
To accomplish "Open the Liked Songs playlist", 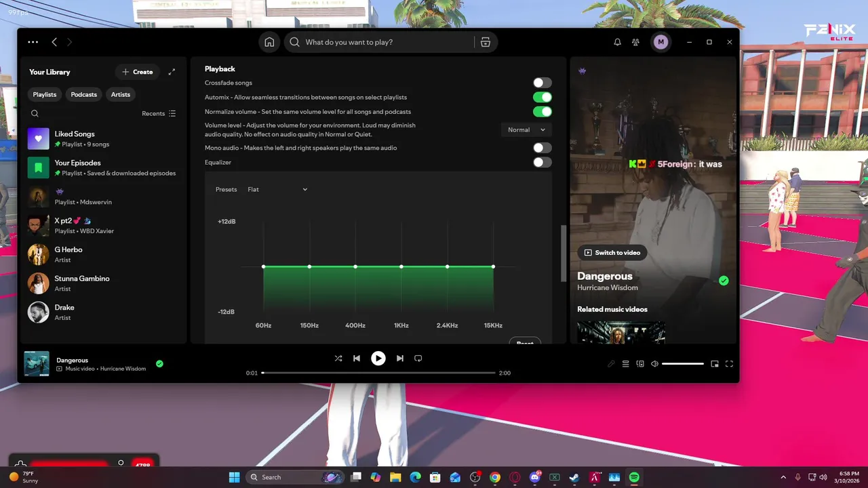I will (104, 139).
